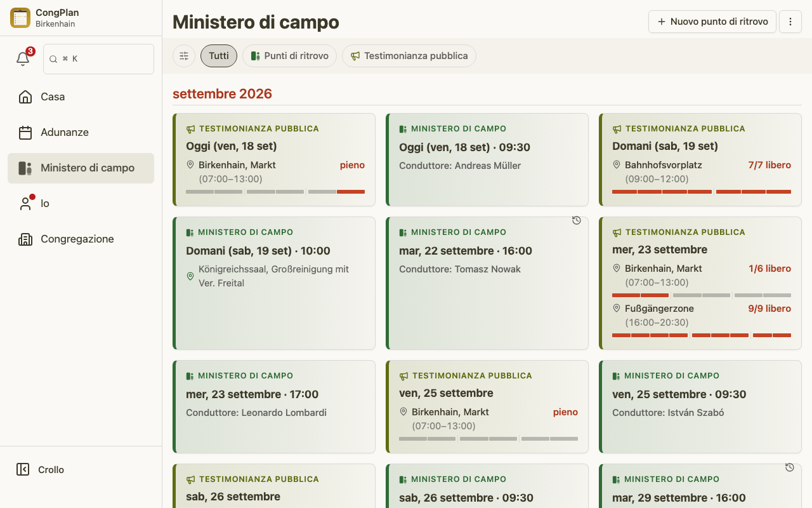
Task: Select the Tutti filter chip
Action: (x=219, y=56)
